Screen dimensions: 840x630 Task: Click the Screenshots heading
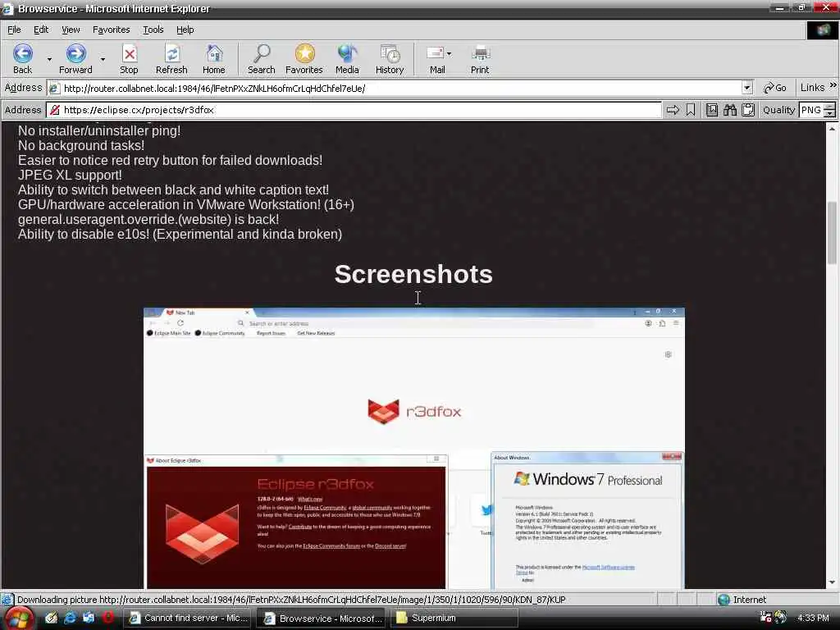413,274
